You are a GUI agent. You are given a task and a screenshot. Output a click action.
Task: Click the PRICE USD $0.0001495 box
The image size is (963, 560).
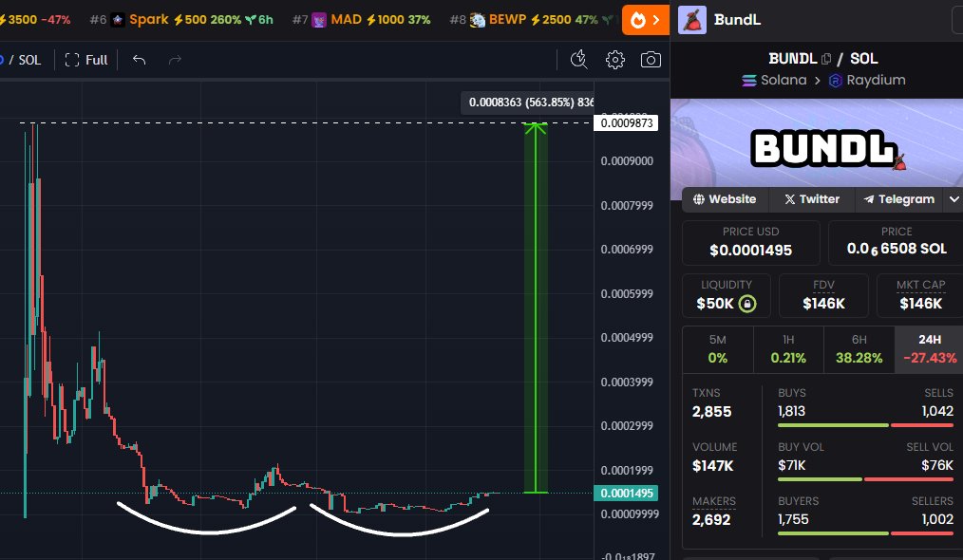coord(750,242)
